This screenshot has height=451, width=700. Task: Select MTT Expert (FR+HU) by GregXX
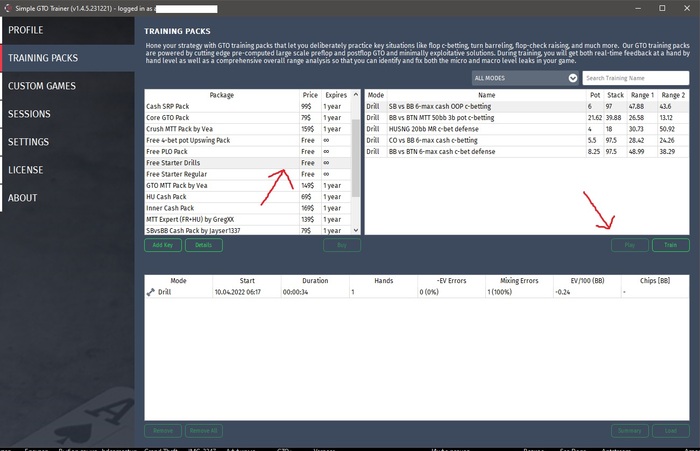[x=248, y=220]
